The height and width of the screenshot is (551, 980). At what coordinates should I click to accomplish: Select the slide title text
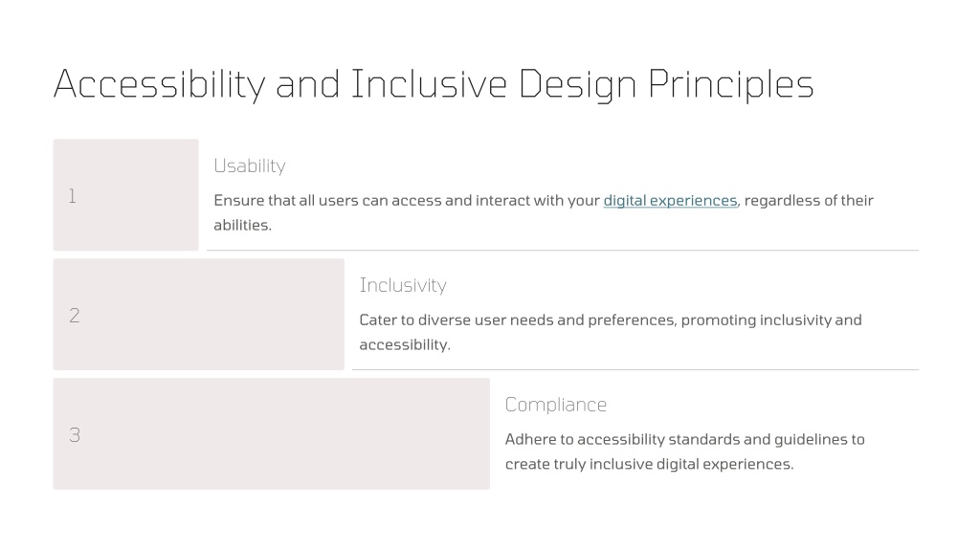point(434,84)
